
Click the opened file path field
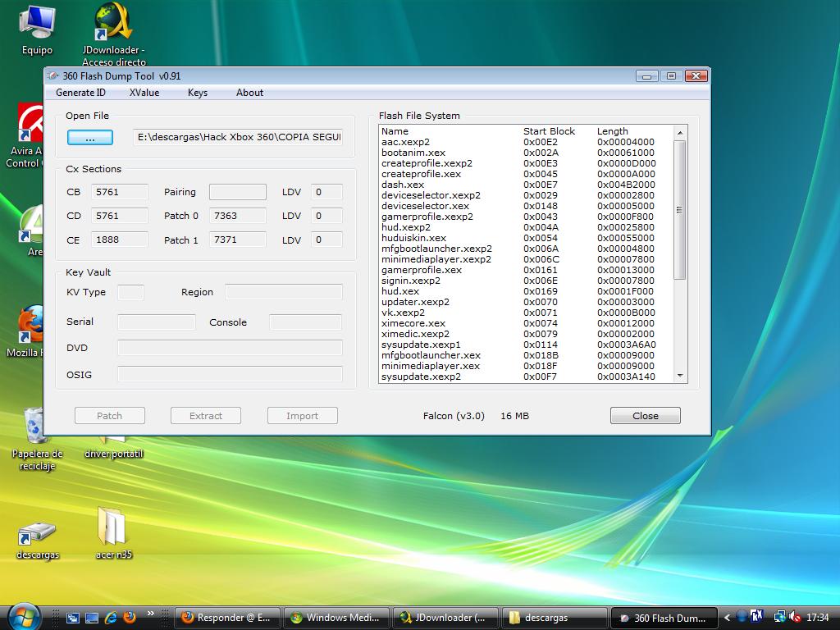[238, 137]
